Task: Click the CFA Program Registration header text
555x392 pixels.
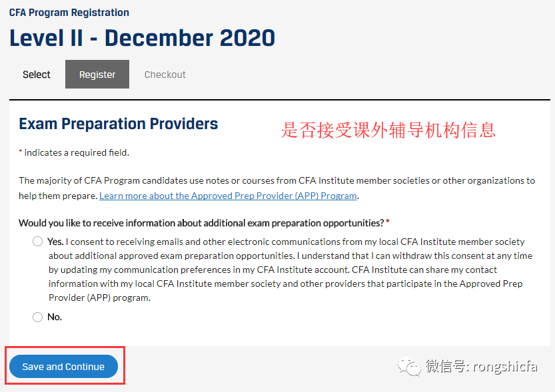Action: click(69, 13)
